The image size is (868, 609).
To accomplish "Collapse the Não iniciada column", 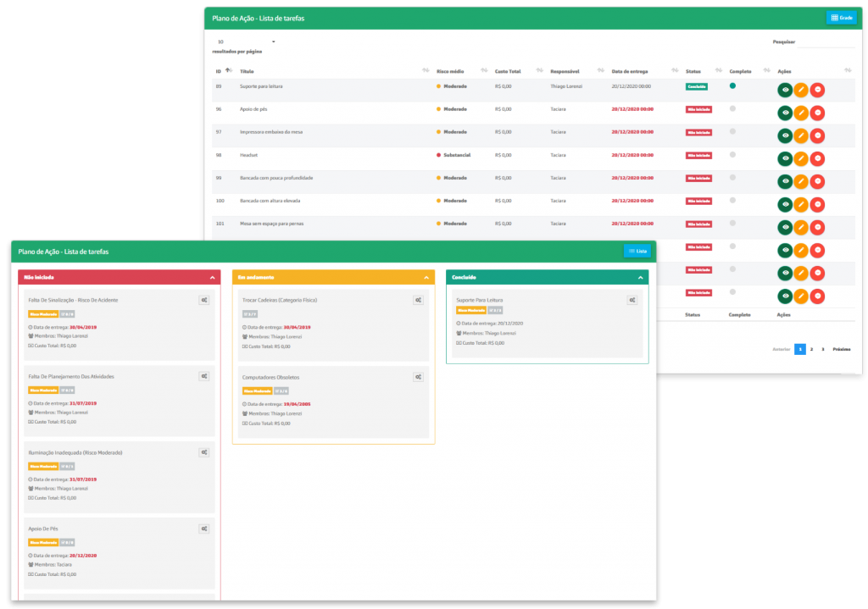I will tap(212, 277).
